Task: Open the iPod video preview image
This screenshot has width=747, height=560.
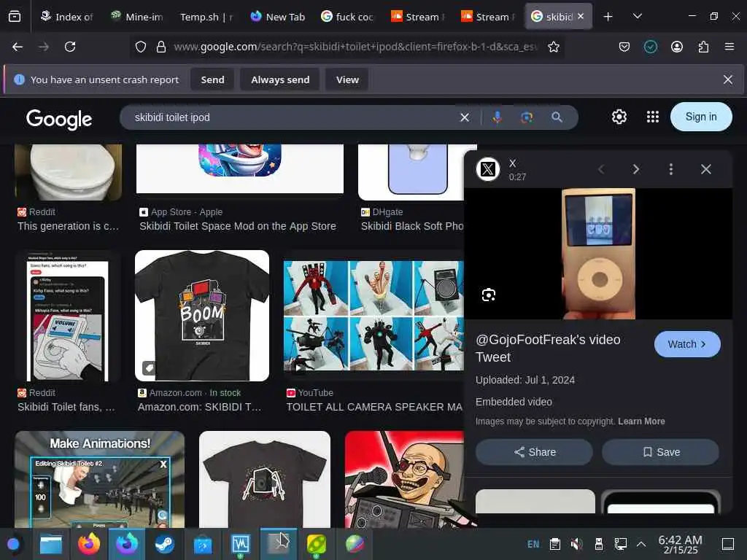Action: (x=598, y=254)
